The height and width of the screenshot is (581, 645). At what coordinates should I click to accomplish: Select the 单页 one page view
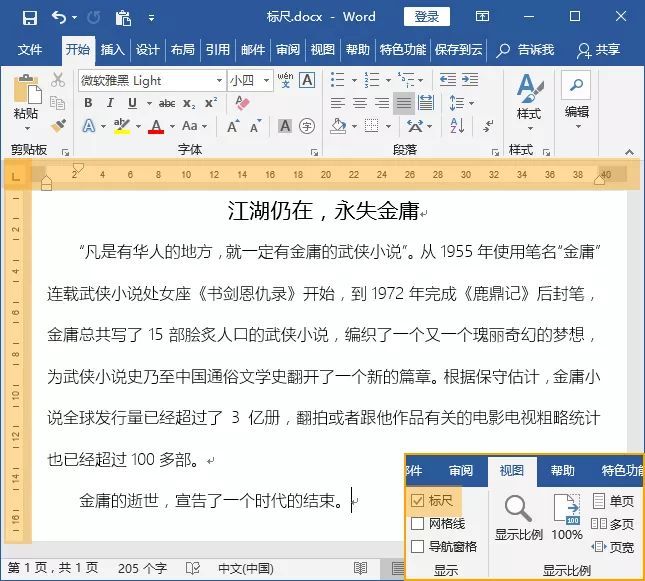613,501
